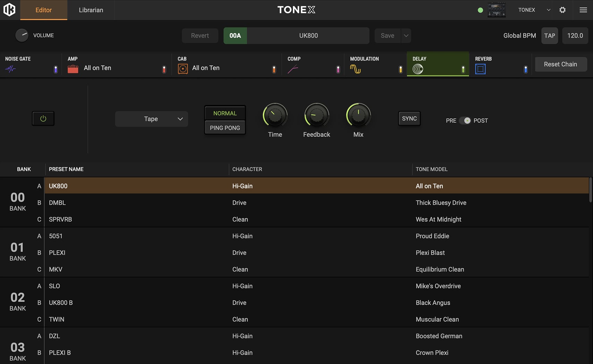593x364 pixels.
Task: Open settings with the gear icon
Action: tap(562, 10)
